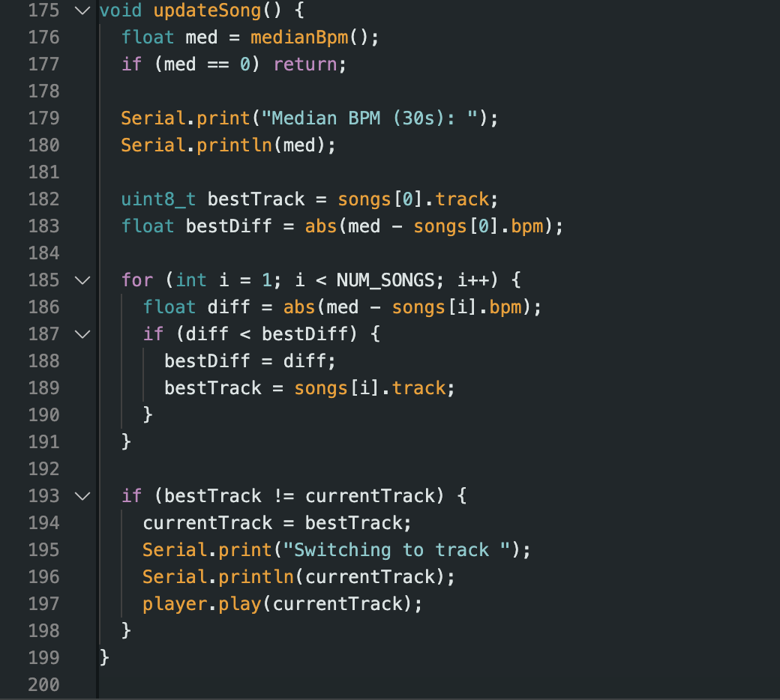Click the closing brace on line 199
The height and width of the screenshot is (700, 780).
[x=104, y=658]
